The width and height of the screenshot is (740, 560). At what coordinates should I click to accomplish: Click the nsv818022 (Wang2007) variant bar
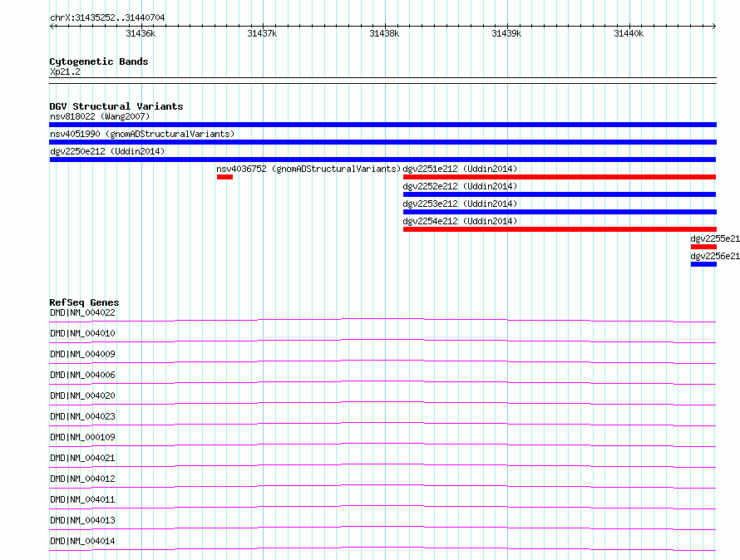coord(382,125)
